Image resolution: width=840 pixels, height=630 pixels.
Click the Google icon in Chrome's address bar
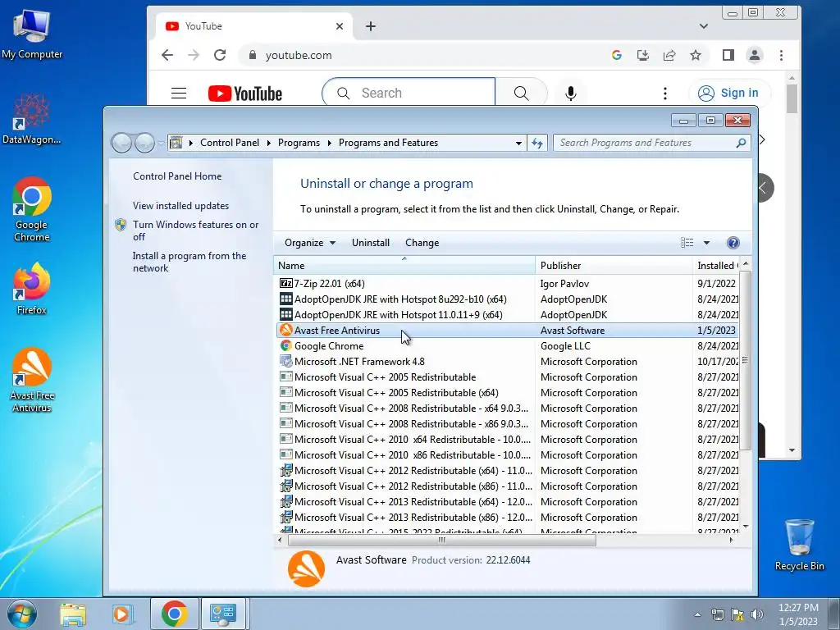click(x=617, y=55)
